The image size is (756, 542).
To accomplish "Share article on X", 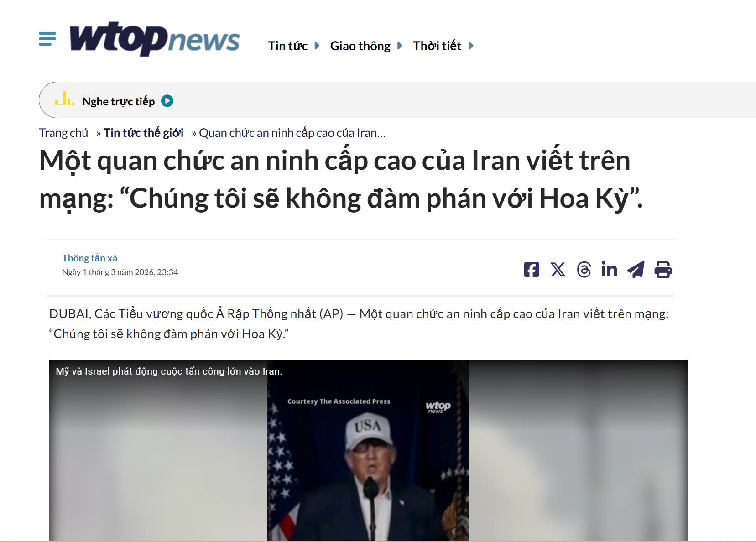I will click(558, 270).
